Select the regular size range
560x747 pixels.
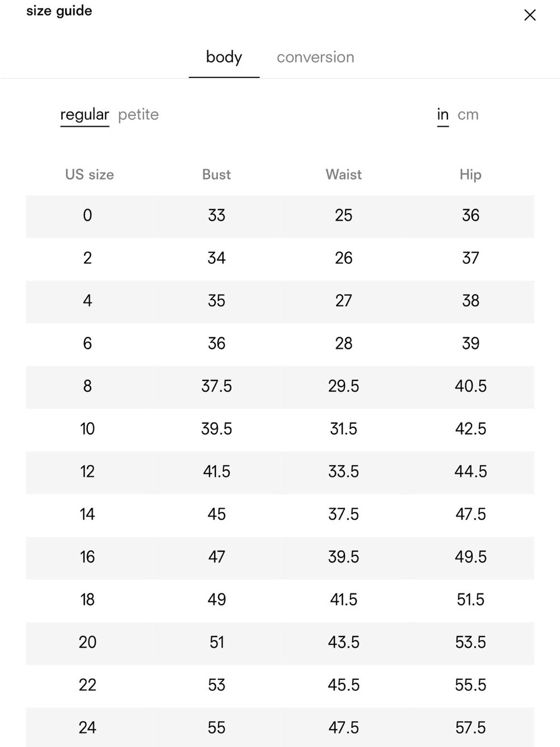point(85,115)
